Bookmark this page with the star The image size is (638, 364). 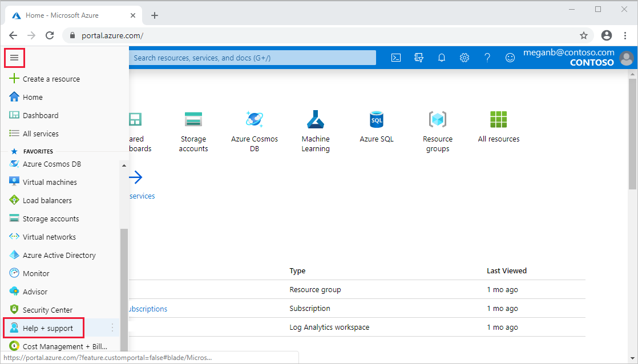[583, 35]
